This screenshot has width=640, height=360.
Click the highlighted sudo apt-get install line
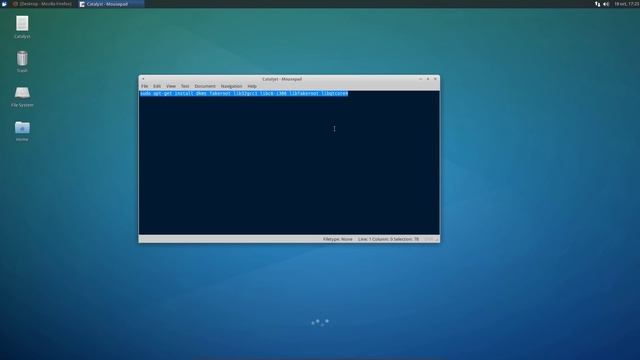coord(244,93)
